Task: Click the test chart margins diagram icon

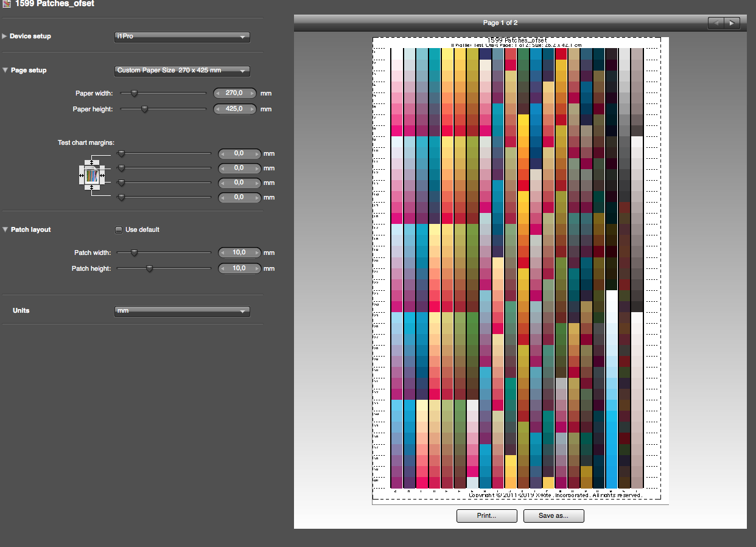Action: (92, 175)
